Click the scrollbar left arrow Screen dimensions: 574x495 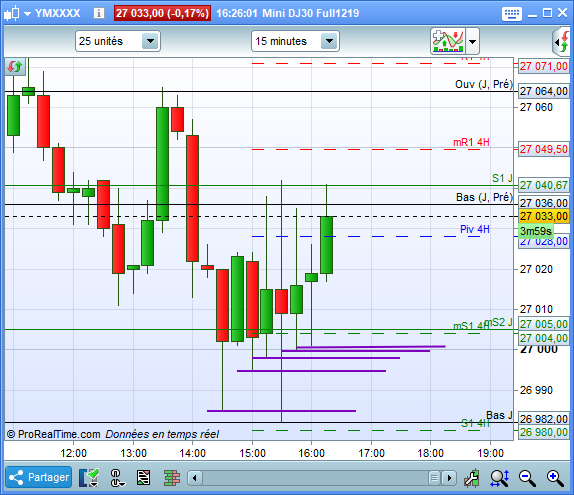(194, 478)
